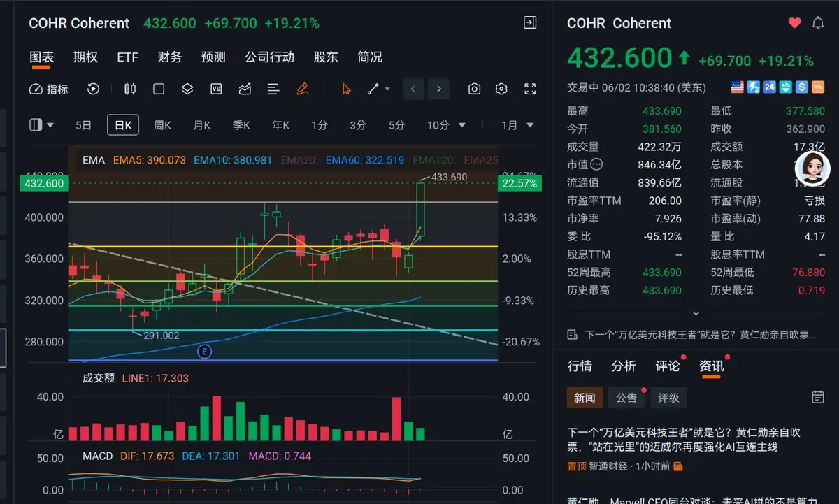Switch to 评论 comments tab

pos(668,366)
